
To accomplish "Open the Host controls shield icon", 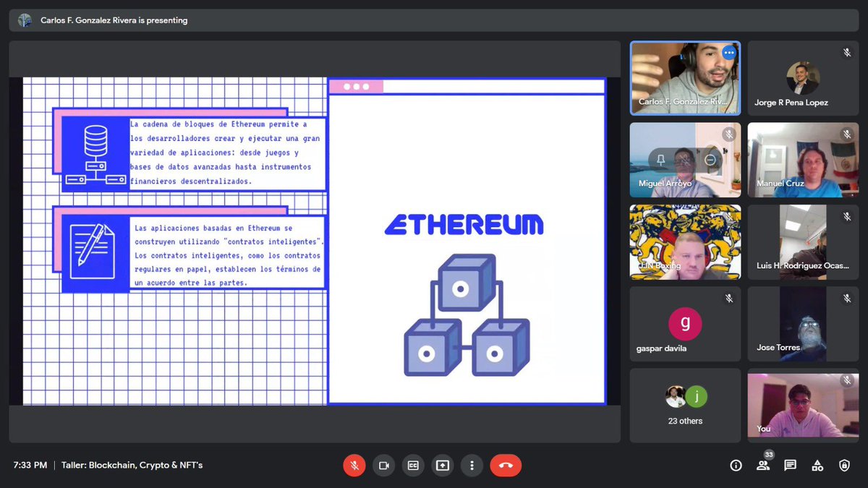I will pos(844,465).
